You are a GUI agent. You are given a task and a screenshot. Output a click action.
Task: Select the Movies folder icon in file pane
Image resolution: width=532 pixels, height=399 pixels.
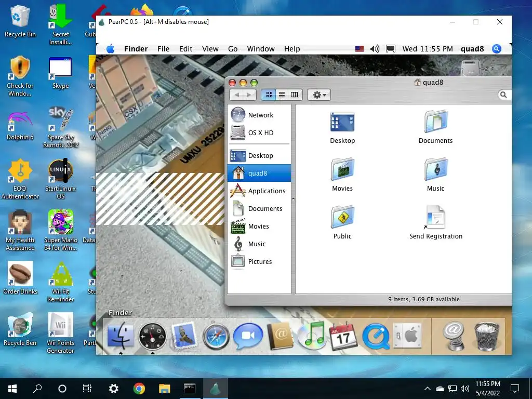tap(342, 169)
